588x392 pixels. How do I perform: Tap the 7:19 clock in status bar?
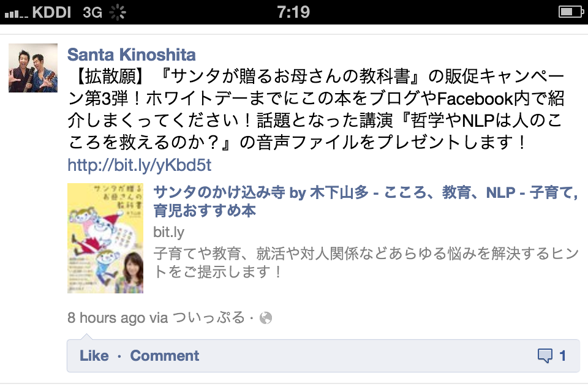click(293, 12)
